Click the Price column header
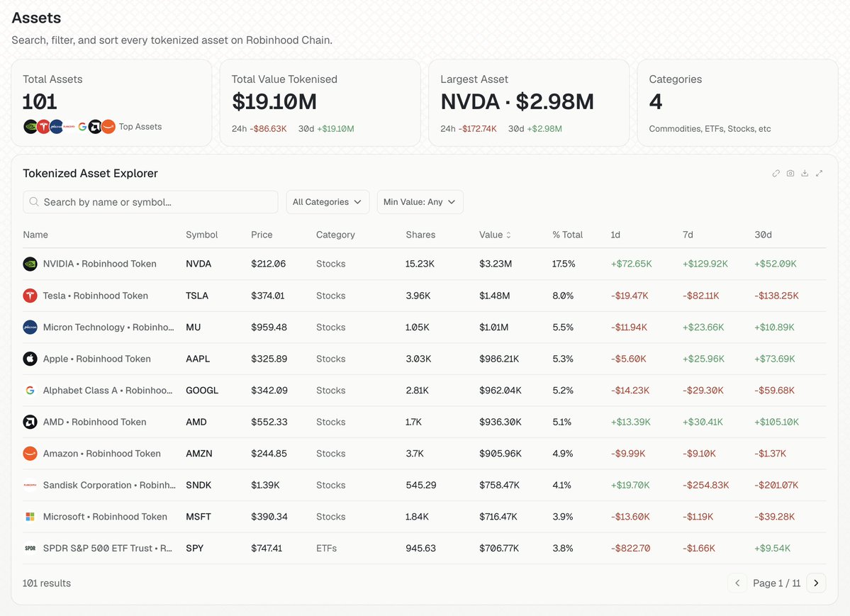The height and width of the screenshot is (616, 850). coord(262,235)
